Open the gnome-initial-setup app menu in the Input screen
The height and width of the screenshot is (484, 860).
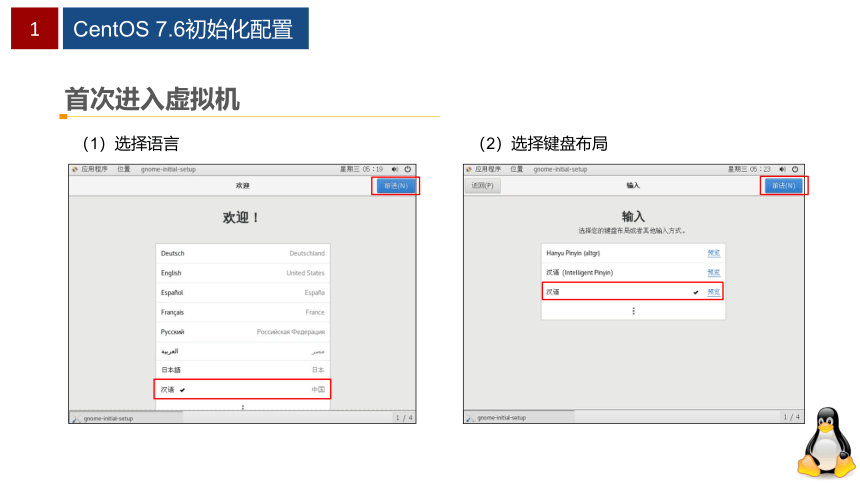point(560,169)
